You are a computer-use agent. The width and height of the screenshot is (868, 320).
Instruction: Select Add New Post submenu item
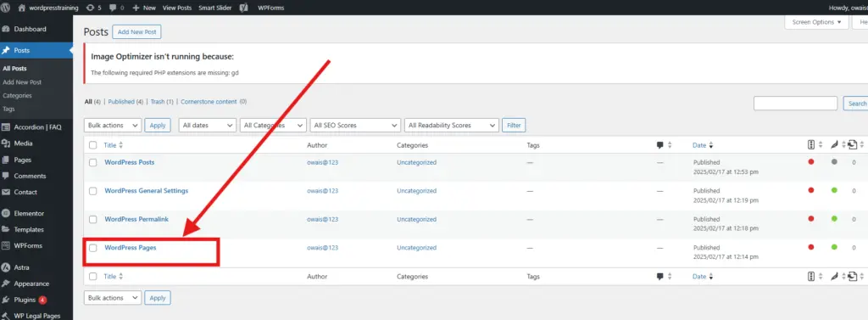pos(22,82)
